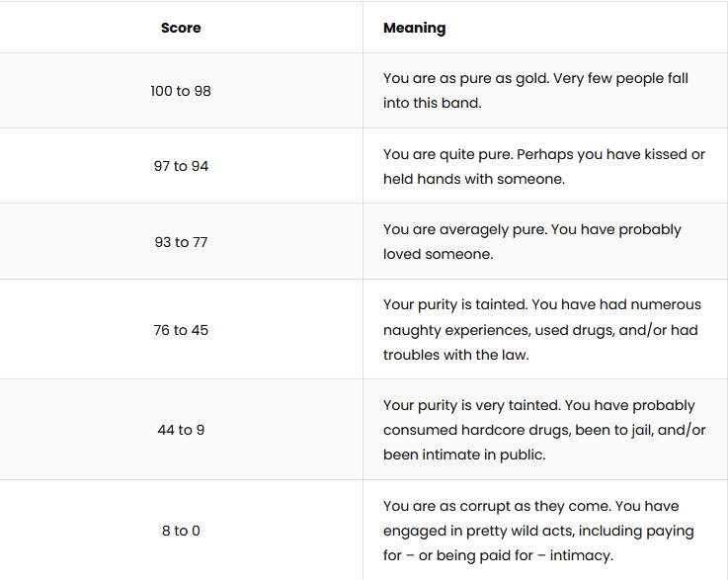Click the Meaning column header

[x=414, y=28]
